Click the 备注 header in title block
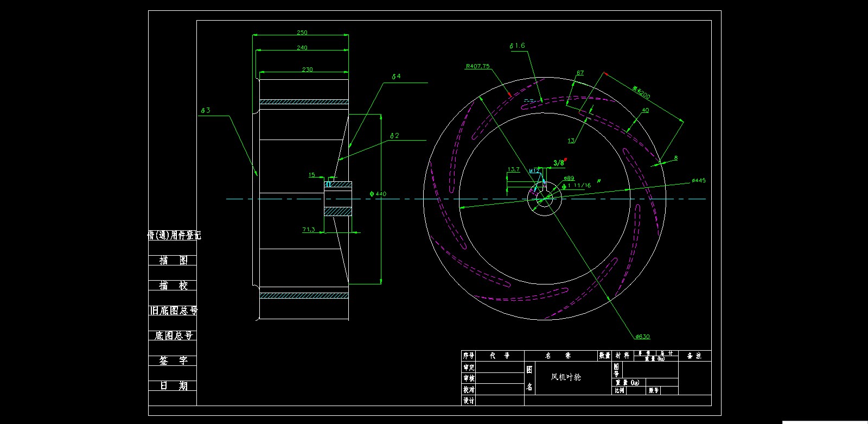868x424 pixels. 694,356
